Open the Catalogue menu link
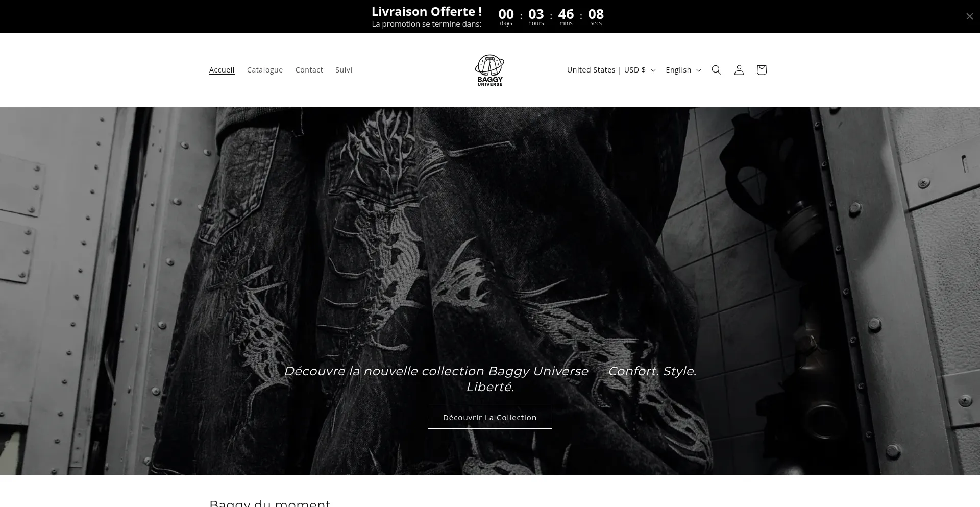Image resolution: width=980 pixels, height=507 pixels. (264, 70)
